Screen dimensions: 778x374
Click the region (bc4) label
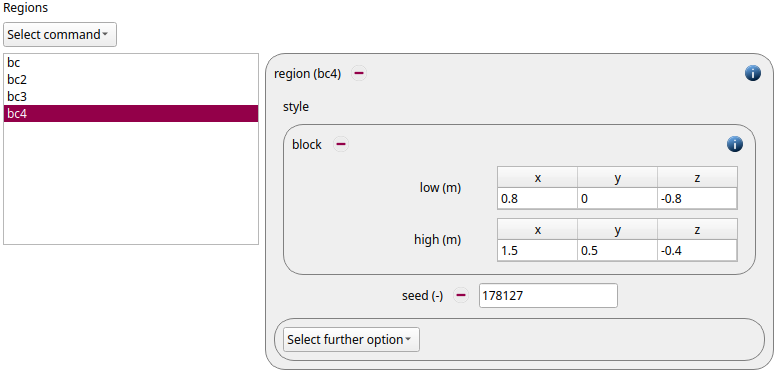click(308, 74)
